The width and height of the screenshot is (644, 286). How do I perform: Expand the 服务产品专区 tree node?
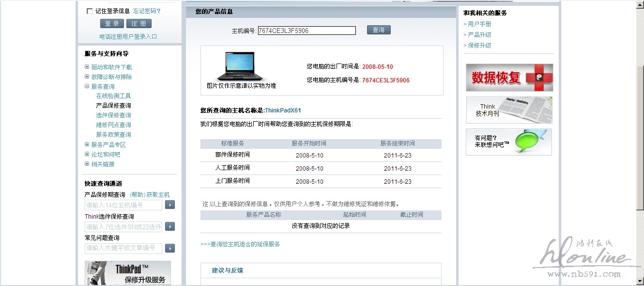(x=87, y=144)
